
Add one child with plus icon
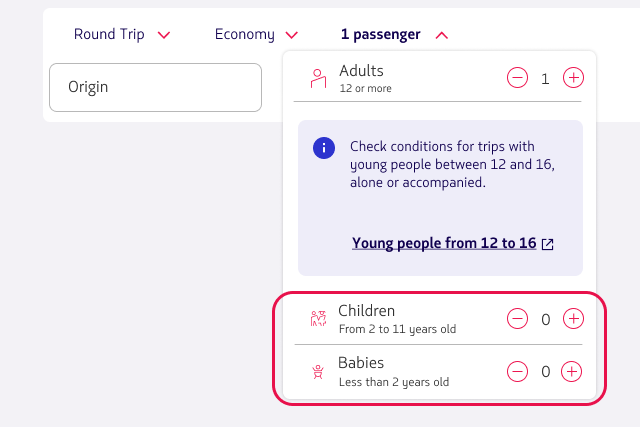[x=573, y=318]
